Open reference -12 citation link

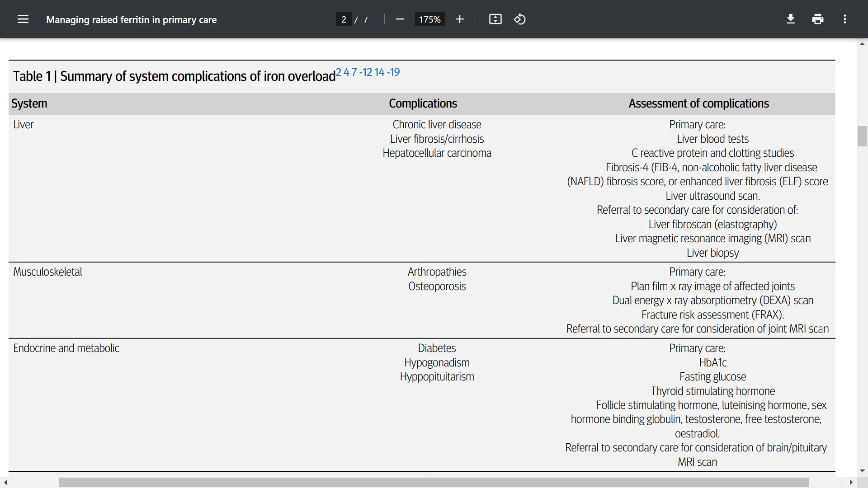(x=366, y=72)
